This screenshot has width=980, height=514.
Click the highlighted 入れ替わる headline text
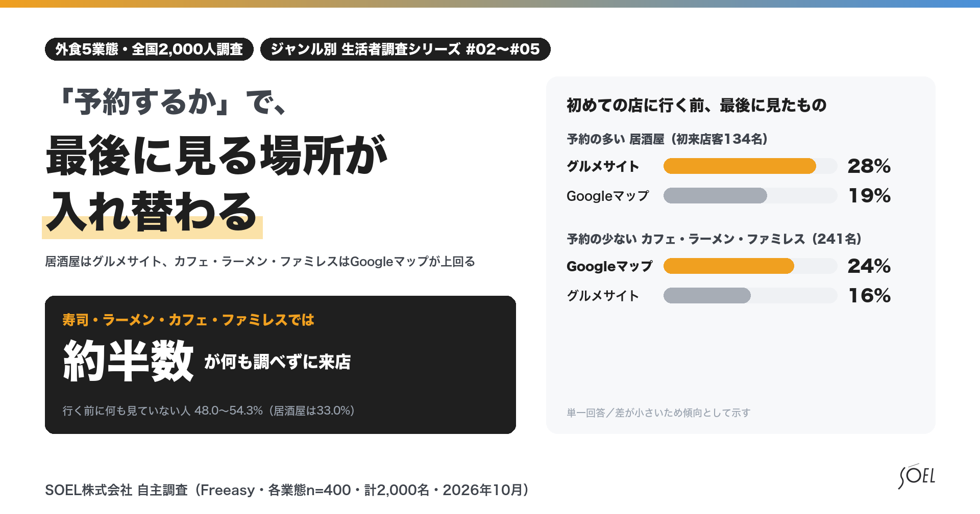pyautogui.click(x=152, y=212)
